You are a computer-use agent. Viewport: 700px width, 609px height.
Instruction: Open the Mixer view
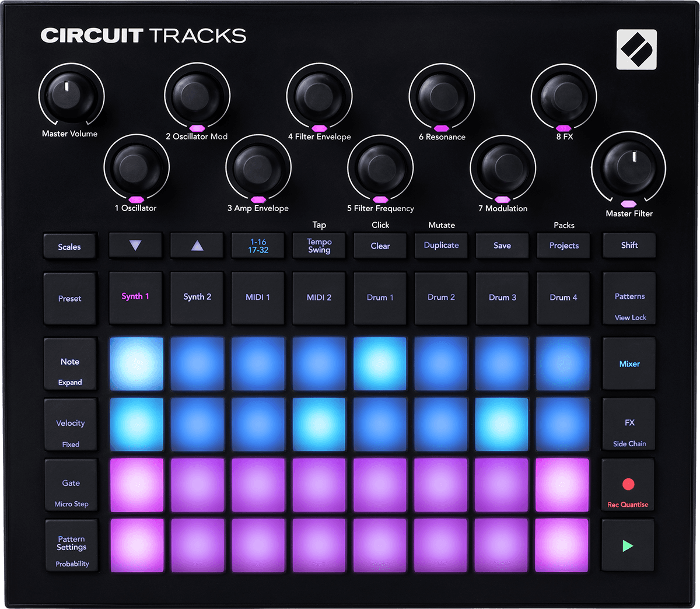coord(629,363)
